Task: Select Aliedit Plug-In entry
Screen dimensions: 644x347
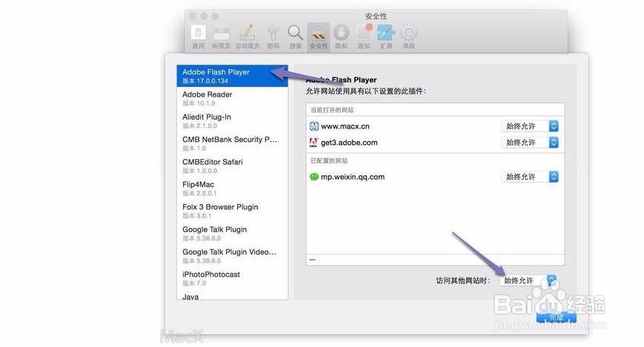Action: point(232,121)
